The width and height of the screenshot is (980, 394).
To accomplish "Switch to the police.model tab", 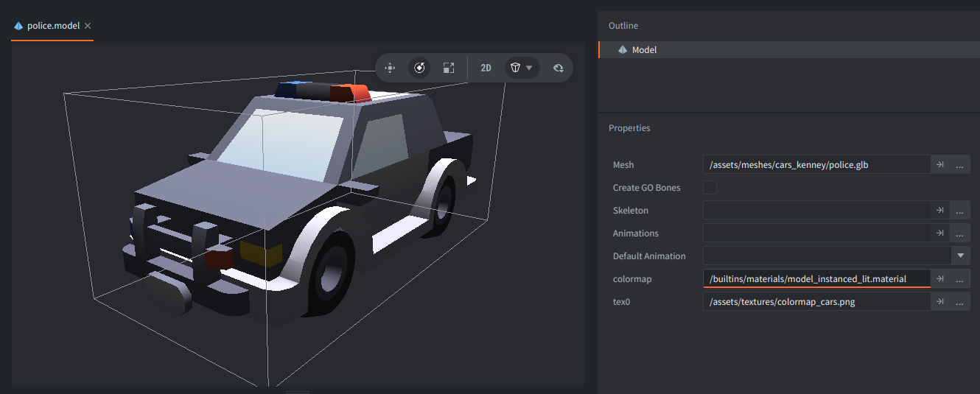I will 53,26.
